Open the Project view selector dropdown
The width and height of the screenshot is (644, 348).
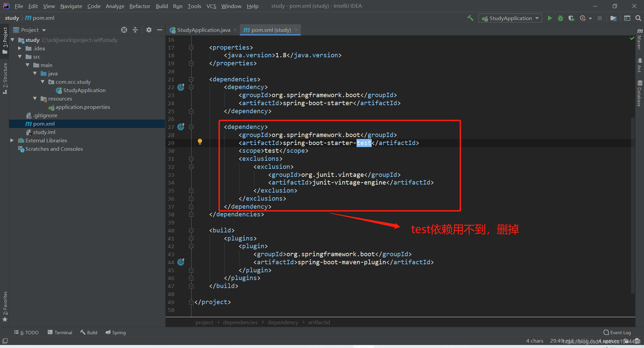pyautogui.click(x=30, y=30)
